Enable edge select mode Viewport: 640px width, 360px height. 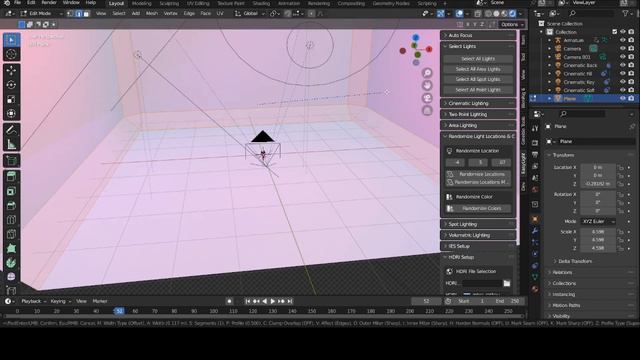[x=78, y=13]
